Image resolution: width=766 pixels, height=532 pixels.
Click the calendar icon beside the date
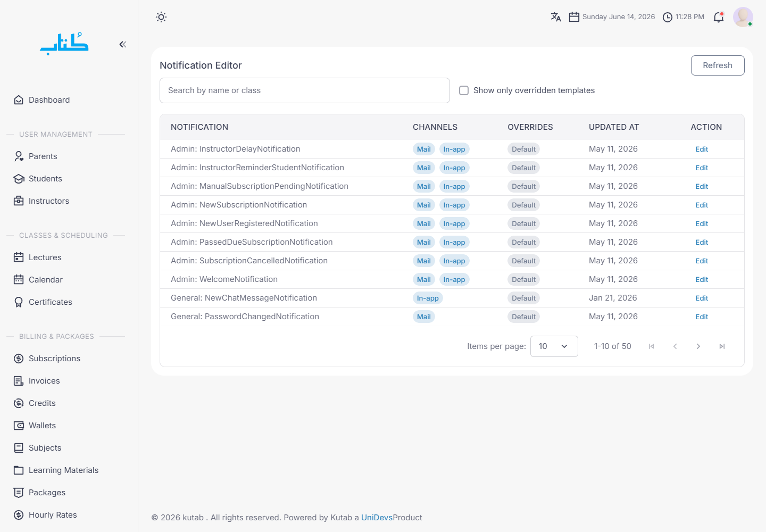pyautogui.click(x=574, y=17)
